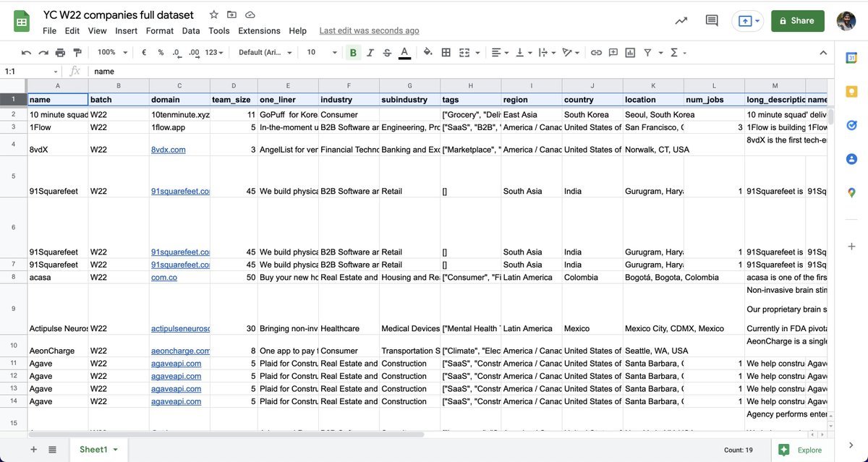Insert a chart
Screen dimensions: 868x462
coord(630,52)
